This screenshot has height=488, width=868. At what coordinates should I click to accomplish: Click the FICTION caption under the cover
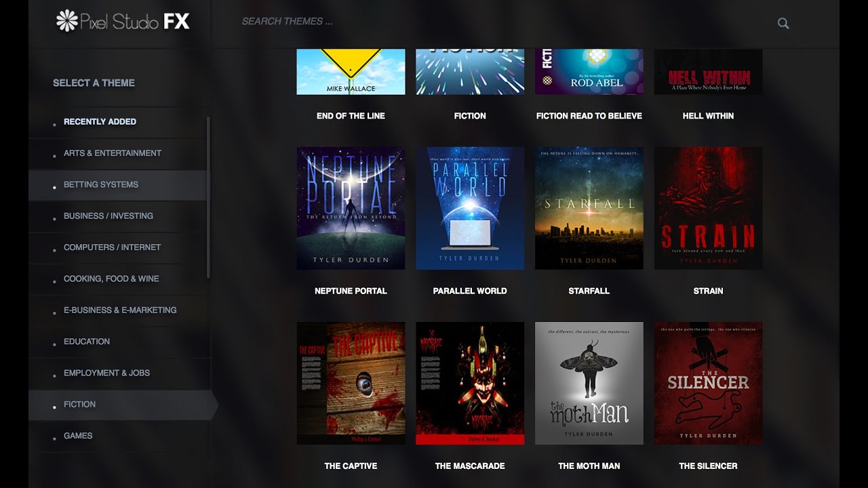point(470,116)
